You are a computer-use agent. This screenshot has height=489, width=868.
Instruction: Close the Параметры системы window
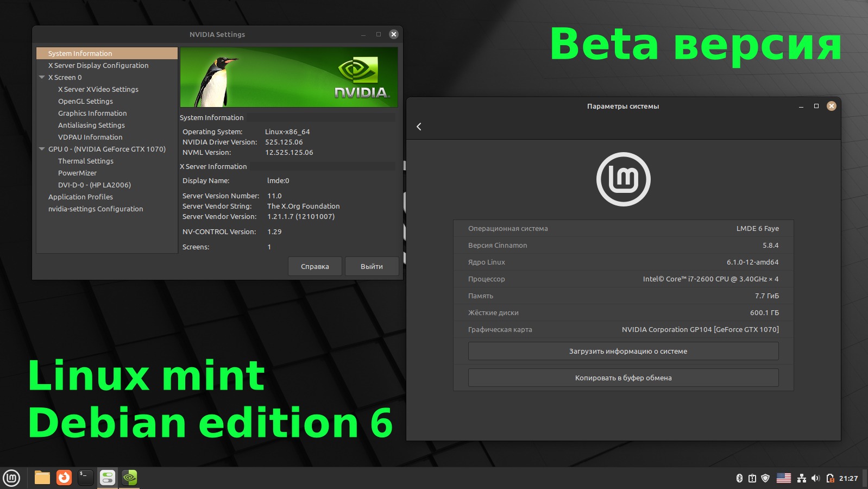(x=832, y=106)
